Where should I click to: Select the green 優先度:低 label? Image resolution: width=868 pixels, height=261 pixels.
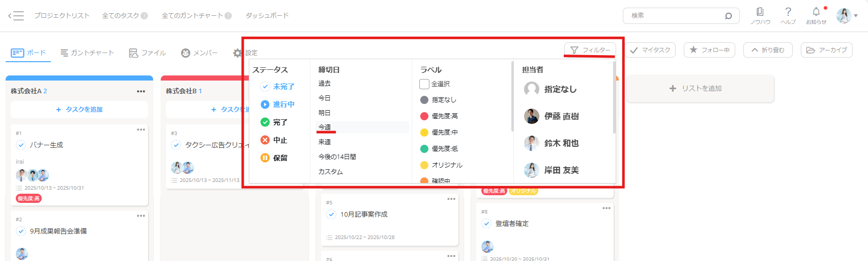(x=439, y=149)
